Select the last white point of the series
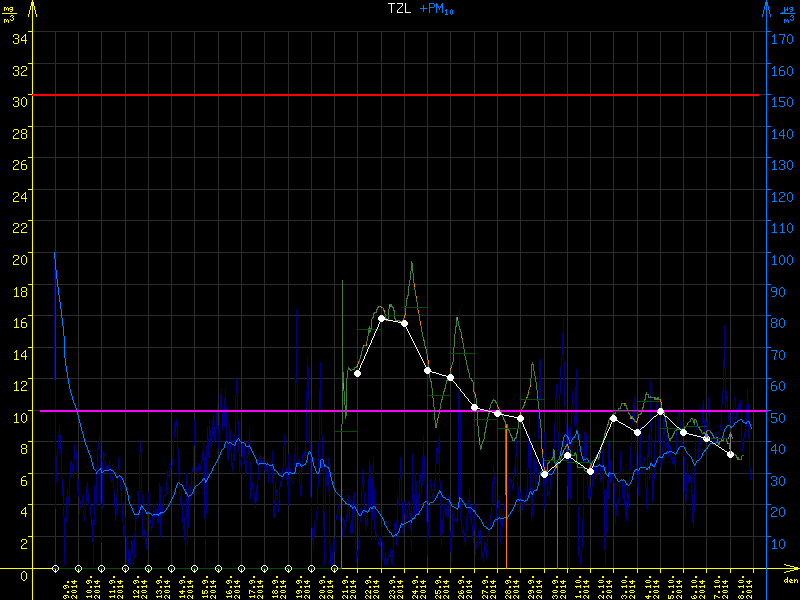The image size is (800, 600). pyautogui.click(x=731, y=454)
